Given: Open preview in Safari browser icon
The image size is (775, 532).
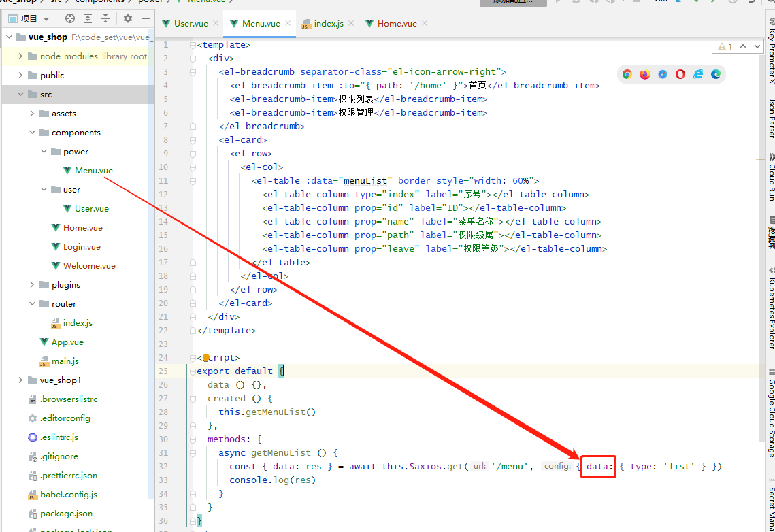Looking at the screenshot, I should [x=663, y=74].
